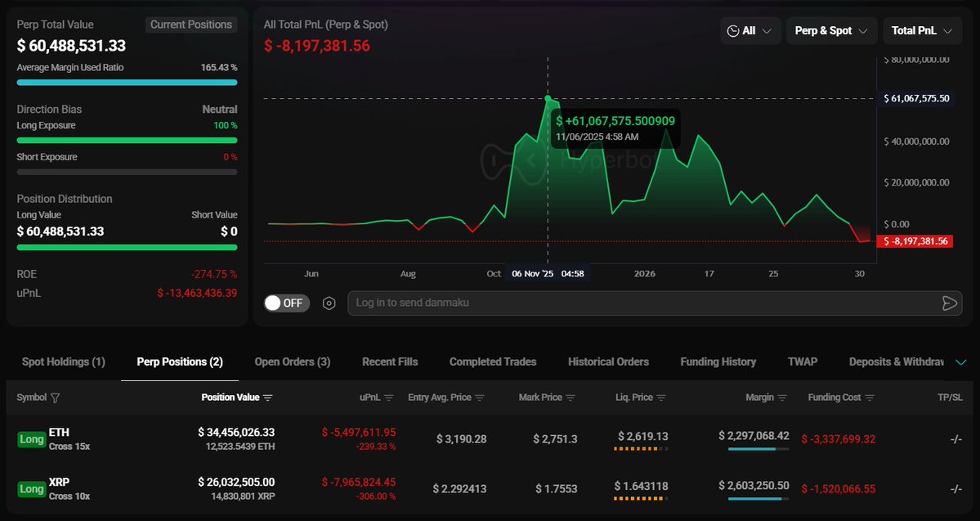Open the Total PnL dropdown

(921, 31)
